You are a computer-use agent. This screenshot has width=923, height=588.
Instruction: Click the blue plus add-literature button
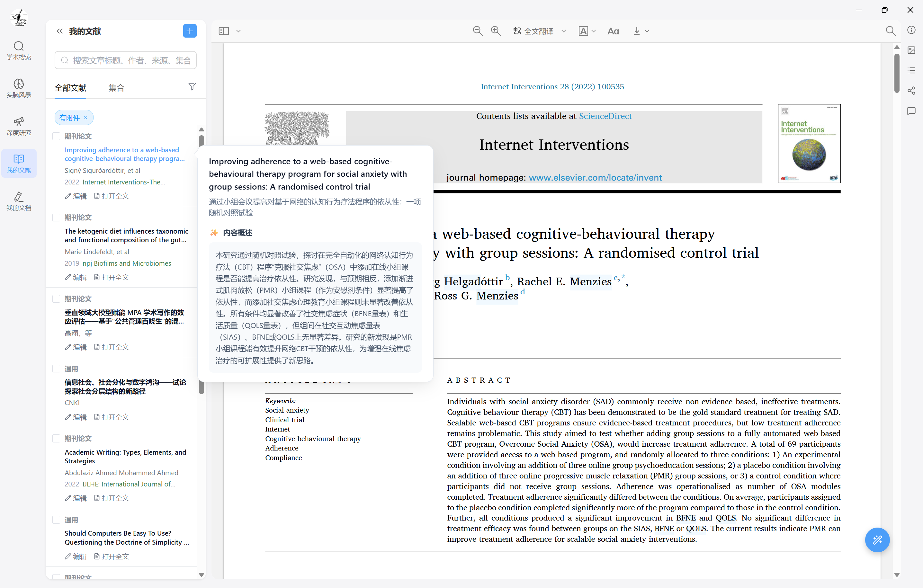click(190, 31)
